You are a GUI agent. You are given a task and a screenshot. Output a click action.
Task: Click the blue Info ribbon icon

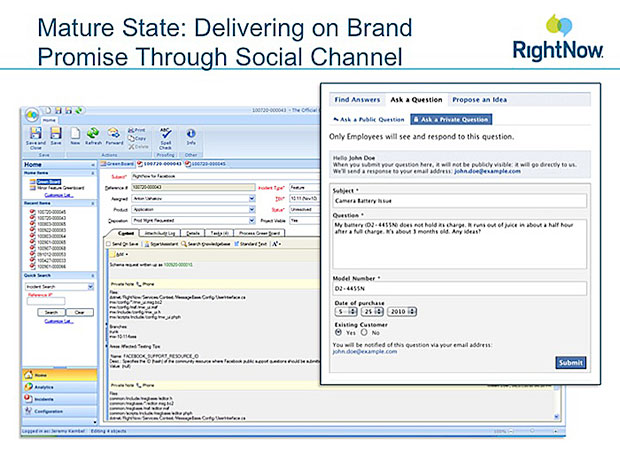click(x=191, y=136)
